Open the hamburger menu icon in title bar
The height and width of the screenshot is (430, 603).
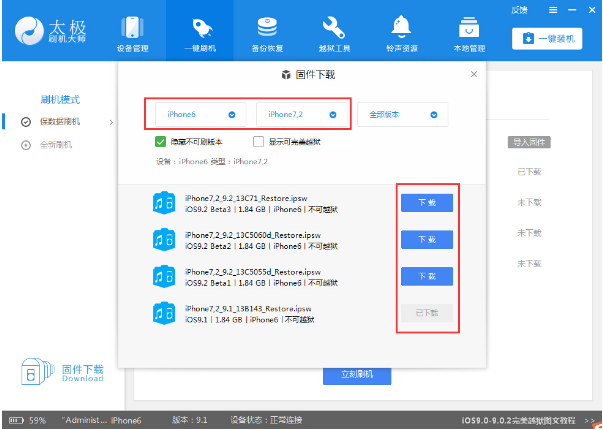(x=553, y=10)
